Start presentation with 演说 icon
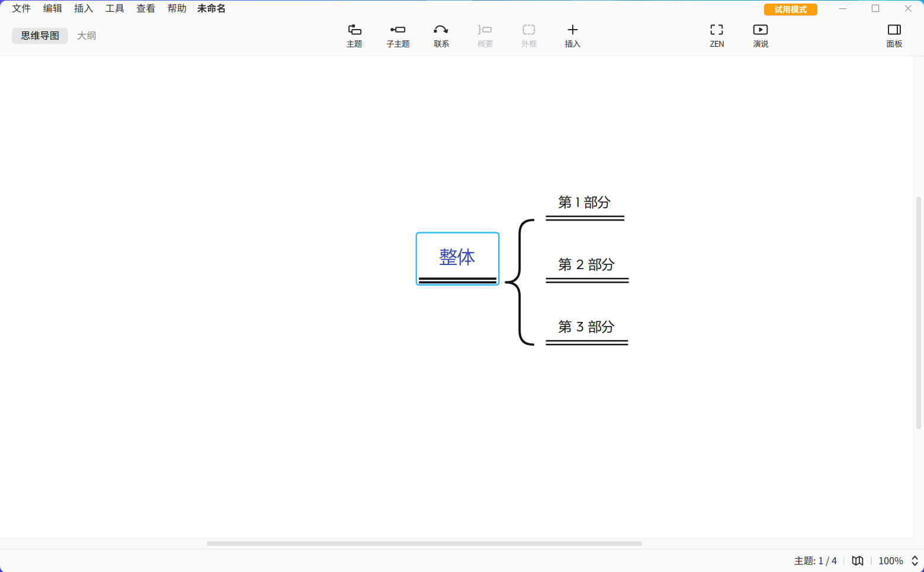This screenshot has height=572, width=924. click(x=761, y=36)
